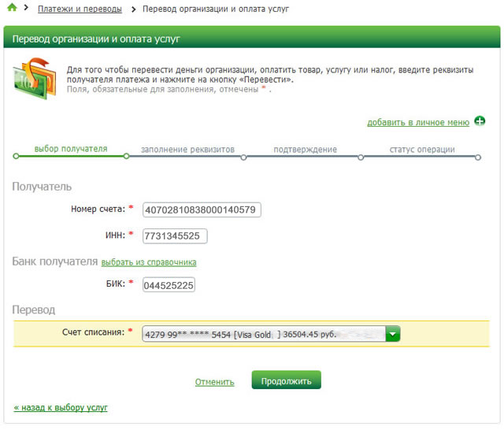The image size is (504, 430).
Task: Click the Отменить link
Action: pyautogui.click(x=214, y=382)
